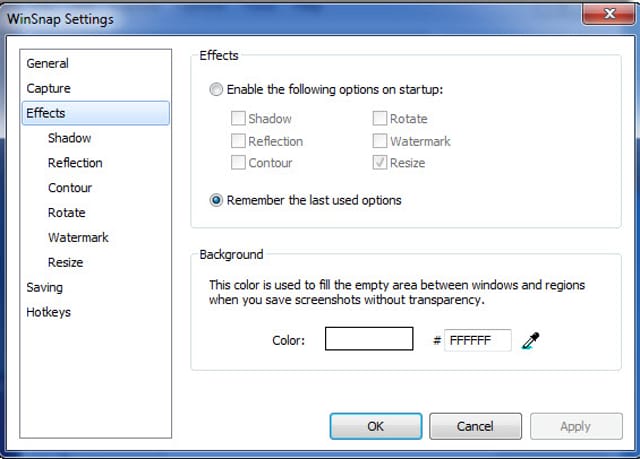Click the Cancel button
The width and height of the screenshot is (640, 459).
[475, 426]
